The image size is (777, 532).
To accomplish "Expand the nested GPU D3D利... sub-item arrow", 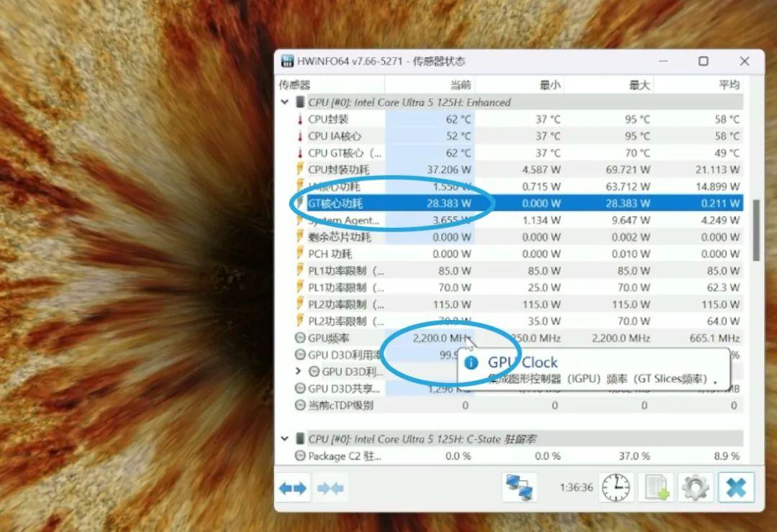I will click(x=299, y=371).
